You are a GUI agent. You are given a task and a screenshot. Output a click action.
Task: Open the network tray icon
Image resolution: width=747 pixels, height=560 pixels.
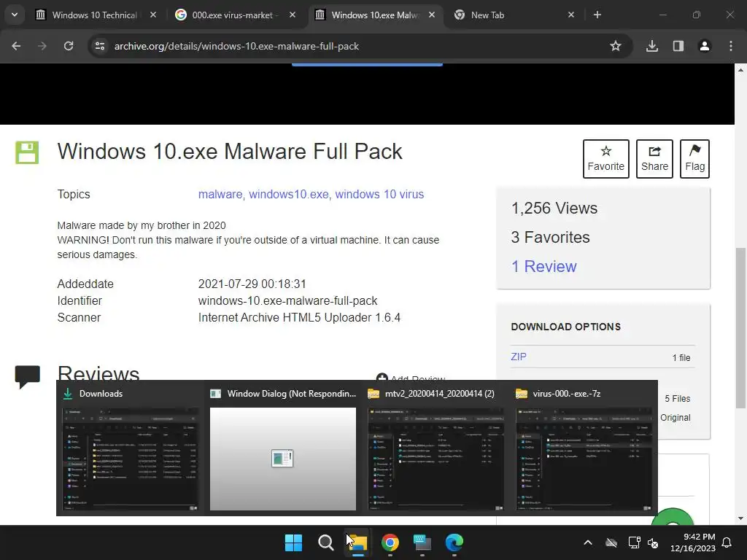(x=634, y=542)
